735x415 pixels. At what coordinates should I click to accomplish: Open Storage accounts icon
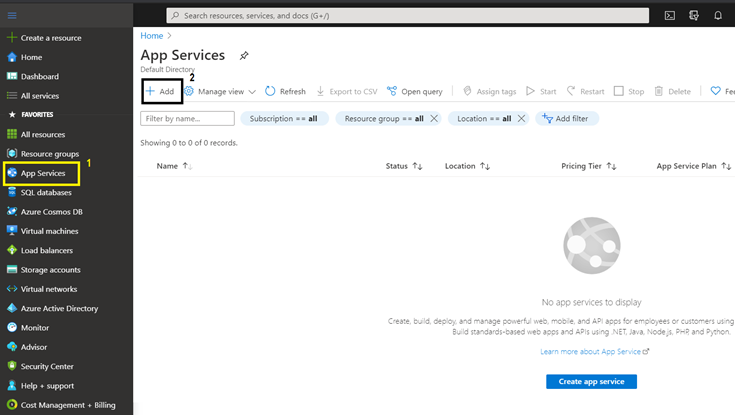(x=12, y=270)
